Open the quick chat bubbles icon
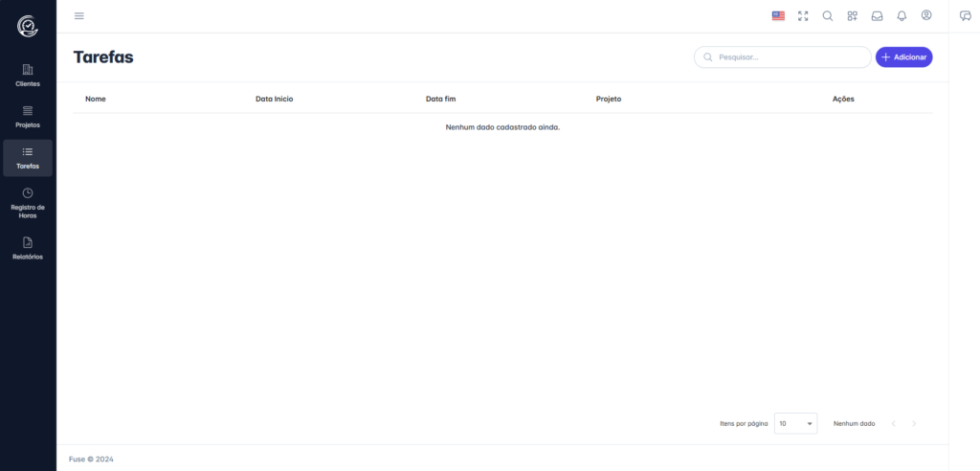 pyautogui.click(x=965, y=15)
